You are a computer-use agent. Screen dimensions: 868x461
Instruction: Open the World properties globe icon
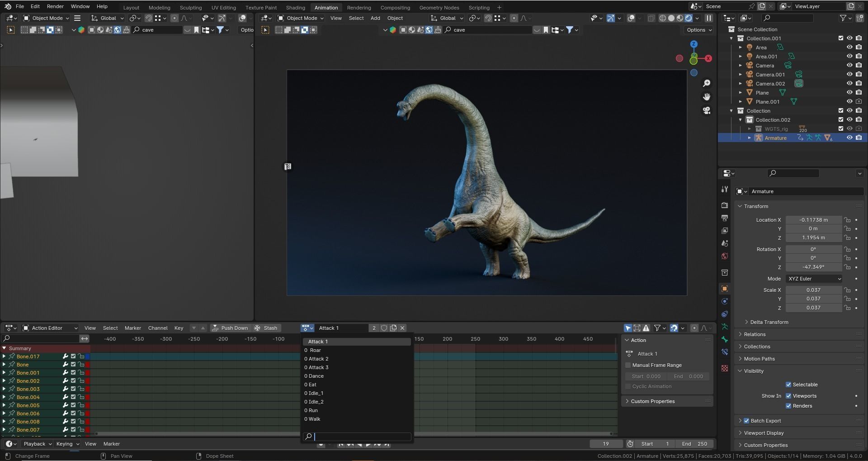point(725,256)
